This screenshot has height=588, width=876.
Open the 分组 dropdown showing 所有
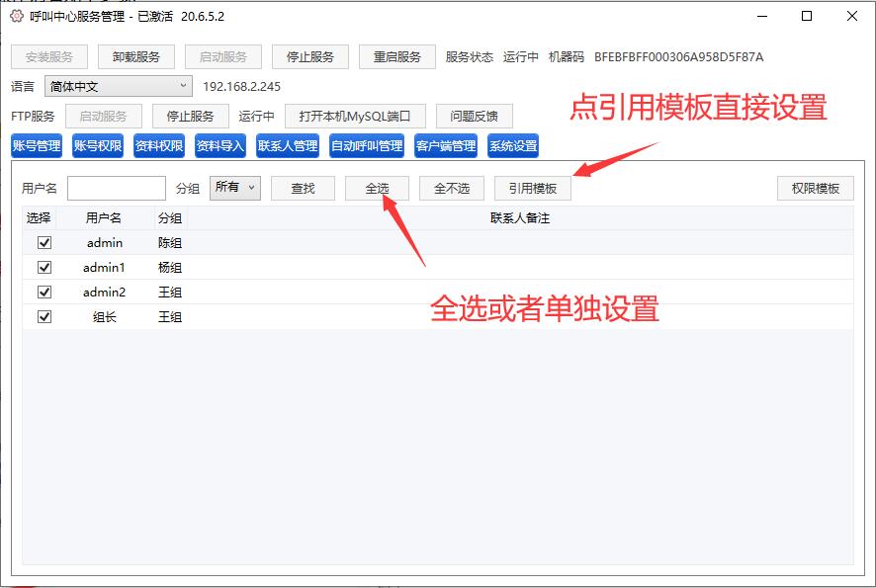[x=235, y=188]
